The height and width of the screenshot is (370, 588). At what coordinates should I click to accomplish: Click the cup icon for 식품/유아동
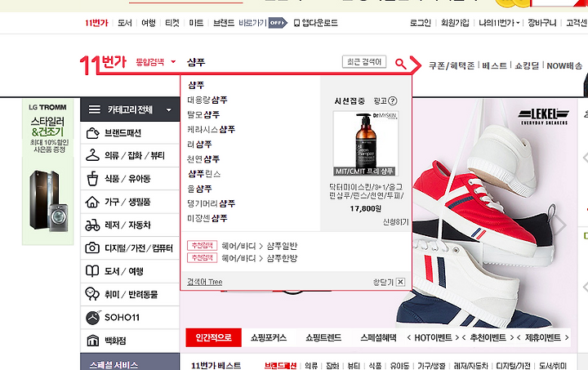92,179
